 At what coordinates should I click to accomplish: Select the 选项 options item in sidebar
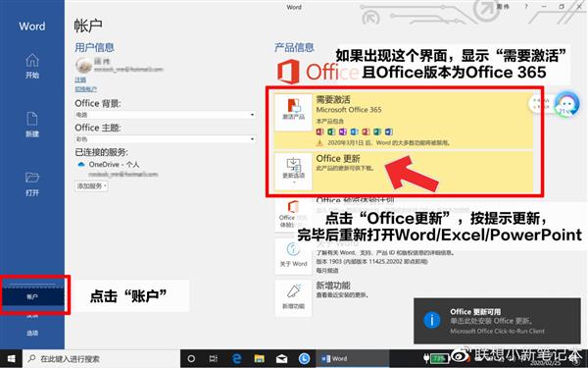pyautogui.click(x=32, y=333)
